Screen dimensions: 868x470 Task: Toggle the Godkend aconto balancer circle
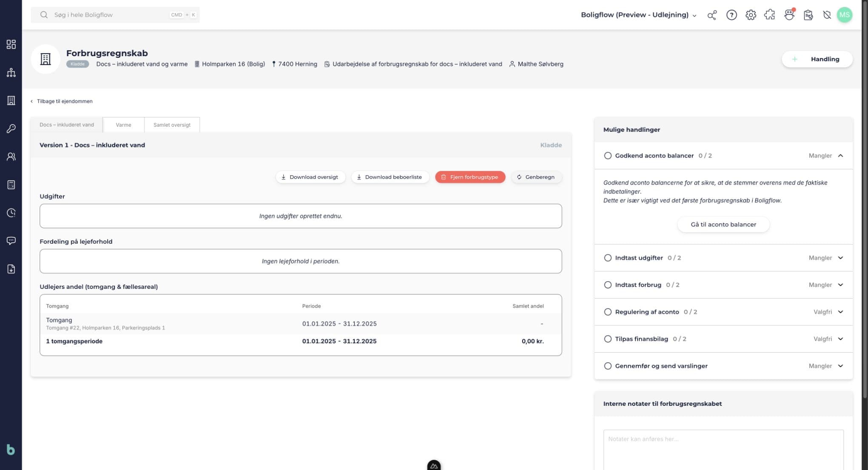(x=608, y=156)
